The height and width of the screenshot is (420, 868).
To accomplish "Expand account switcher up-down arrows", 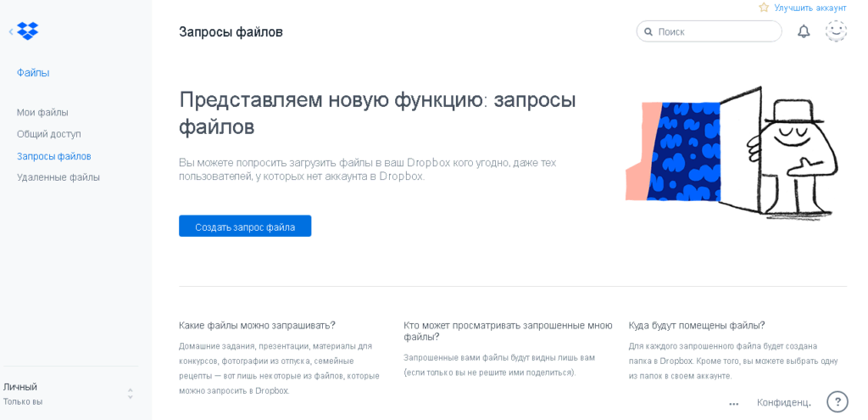I will pos(130,394).
